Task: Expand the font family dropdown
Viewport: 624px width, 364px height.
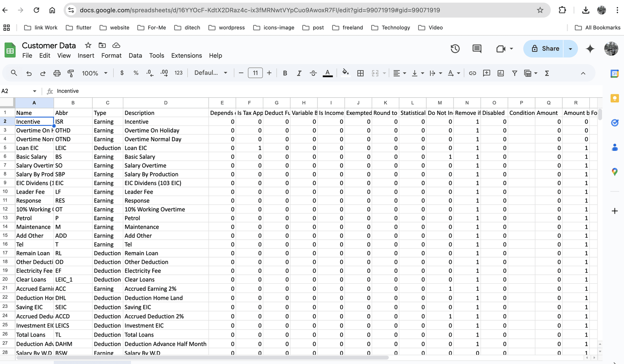Action: tap(211, 73)
